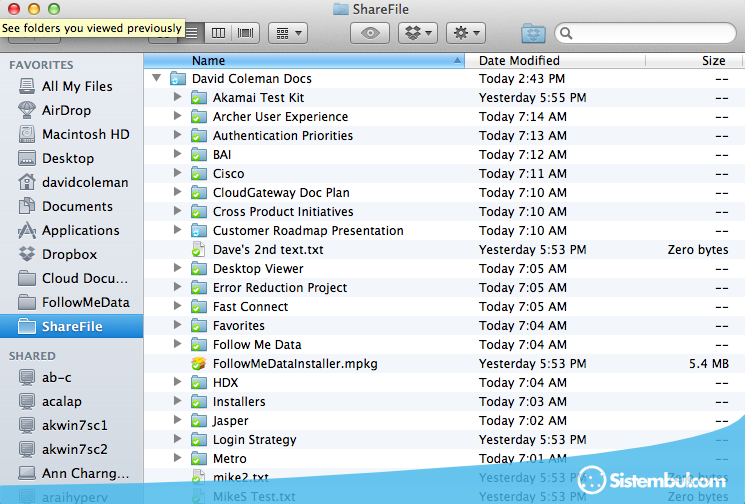Screen dimensions: 745x504
Task: Click the ShareFile folder toolbar icon
Action: pyautogui.click(x=533, y=33)
